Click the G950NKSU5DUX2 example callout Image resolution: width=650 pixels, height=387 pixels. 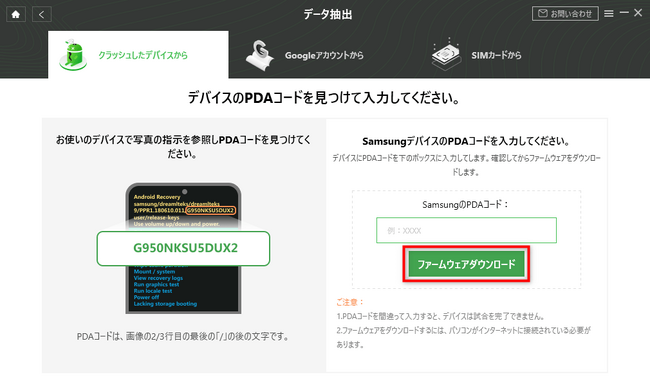[183, 248]
